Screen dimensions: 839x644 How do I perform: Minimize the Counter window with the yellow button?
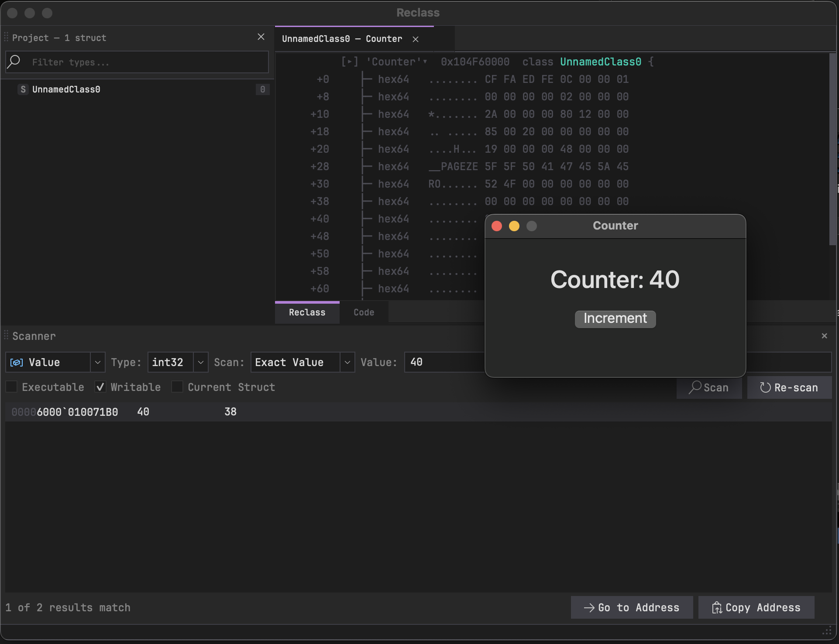514,226
